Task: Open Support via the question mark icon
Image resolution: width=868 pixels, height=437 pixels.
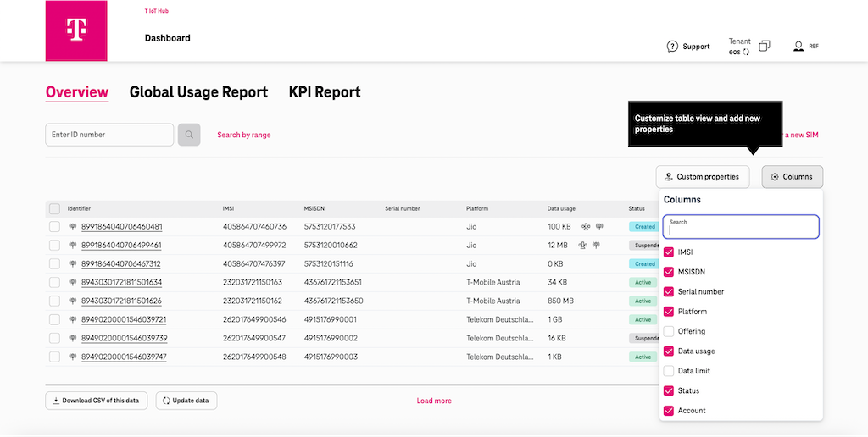Action: pos(672,47)
